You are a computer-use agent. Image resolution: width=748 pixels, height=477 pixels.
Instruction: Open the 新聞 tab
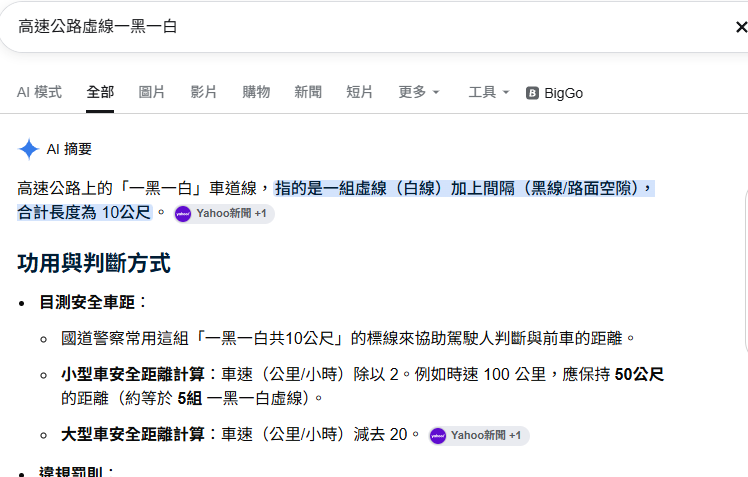tap(308, 92)
